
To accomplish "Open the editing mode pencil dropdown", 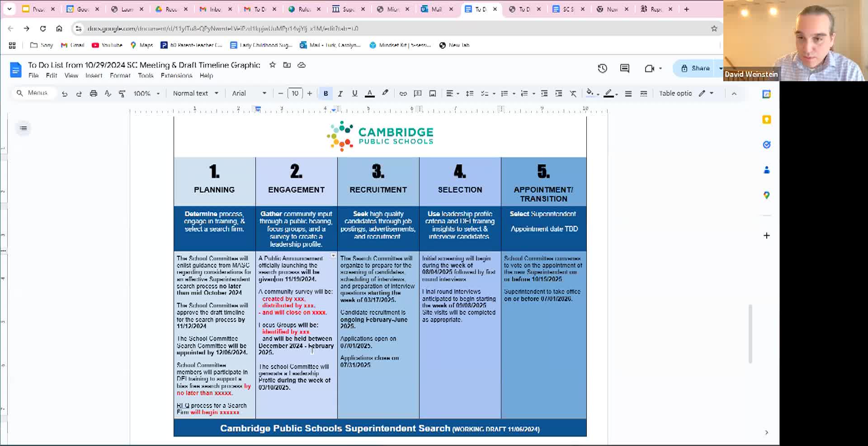I will pyautogui.click(x=706, y=94).
